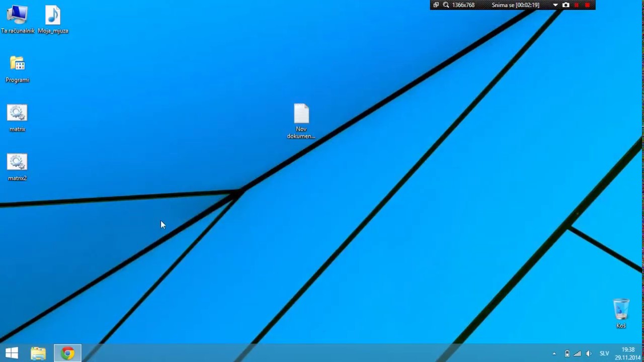The height and width of the screenshot is (362, 644).
Task: Select the Koš recycle bin icon
Action: tap(621, 314)
